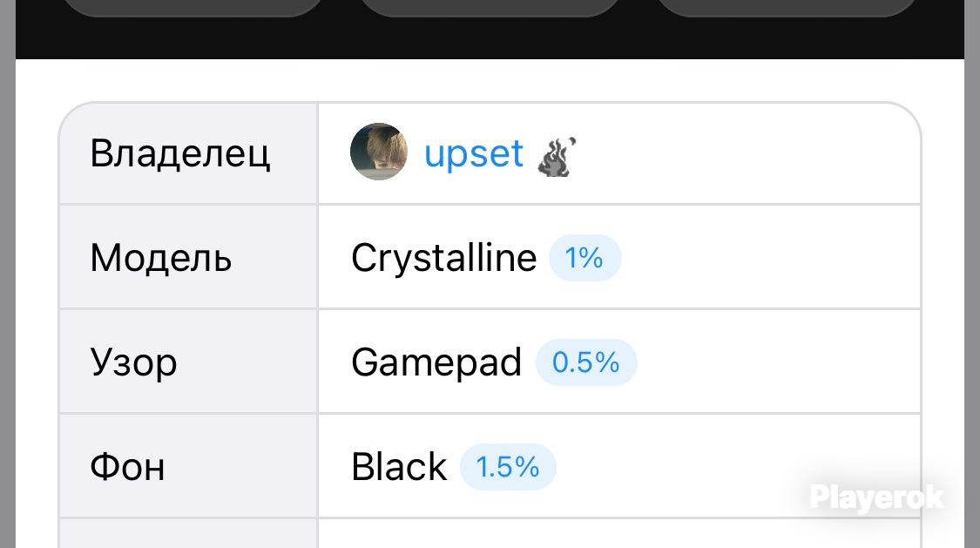Tap the right dark rounded button above the table

click(787, 8)
